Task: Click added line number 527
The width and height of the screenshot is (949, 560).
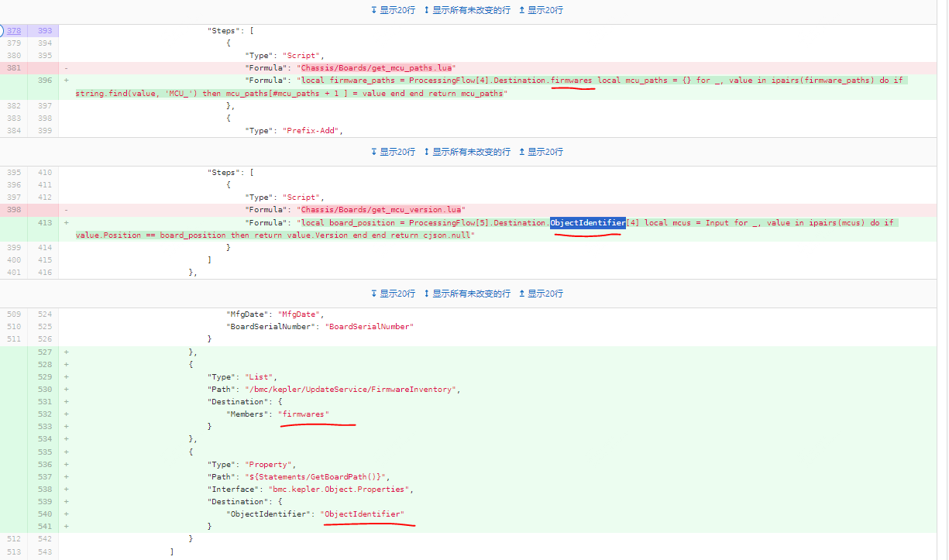Action: 44,352
